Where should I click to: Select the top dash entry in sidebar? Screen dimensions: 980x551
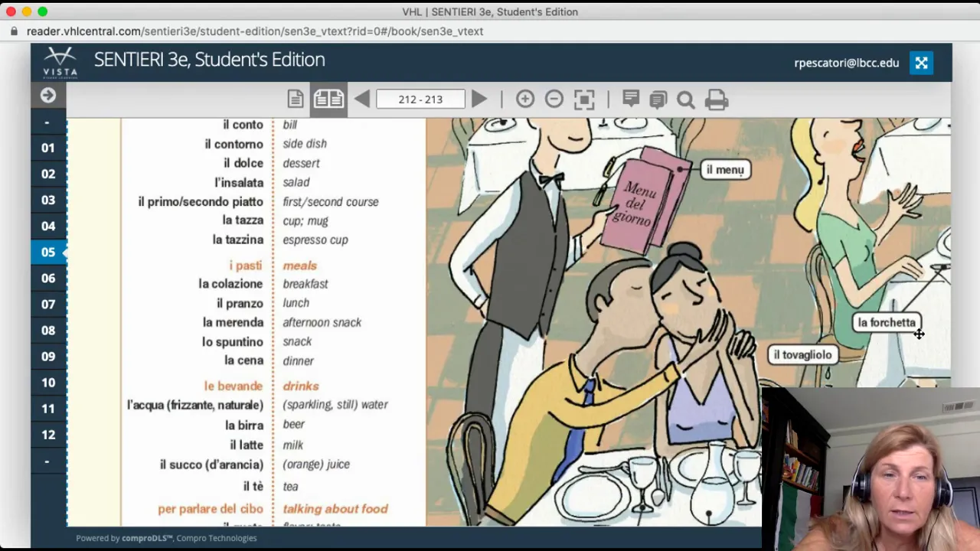(x=47, y=122)
